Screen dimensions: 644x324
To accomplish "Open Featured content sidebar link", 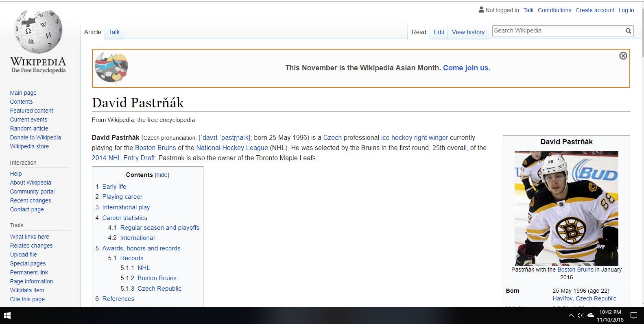I will [x=31, y=111].
